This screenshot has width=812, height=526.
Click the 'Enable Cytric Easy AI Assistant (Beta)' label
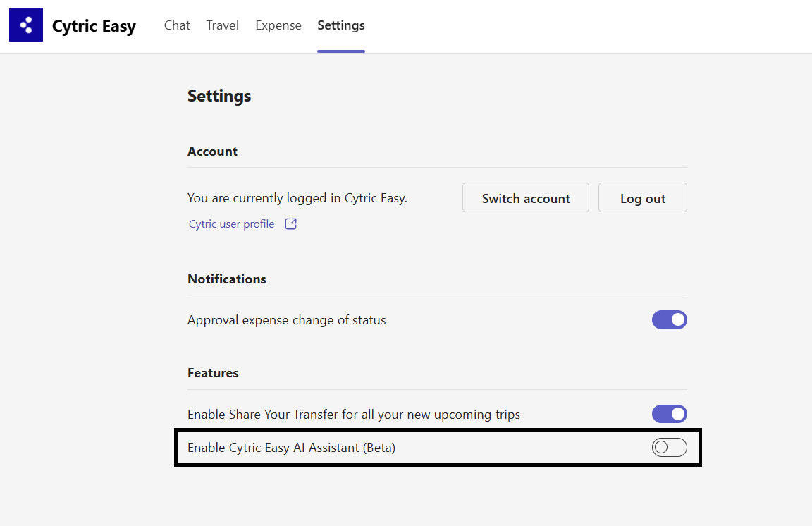click(x=291, y=448)
